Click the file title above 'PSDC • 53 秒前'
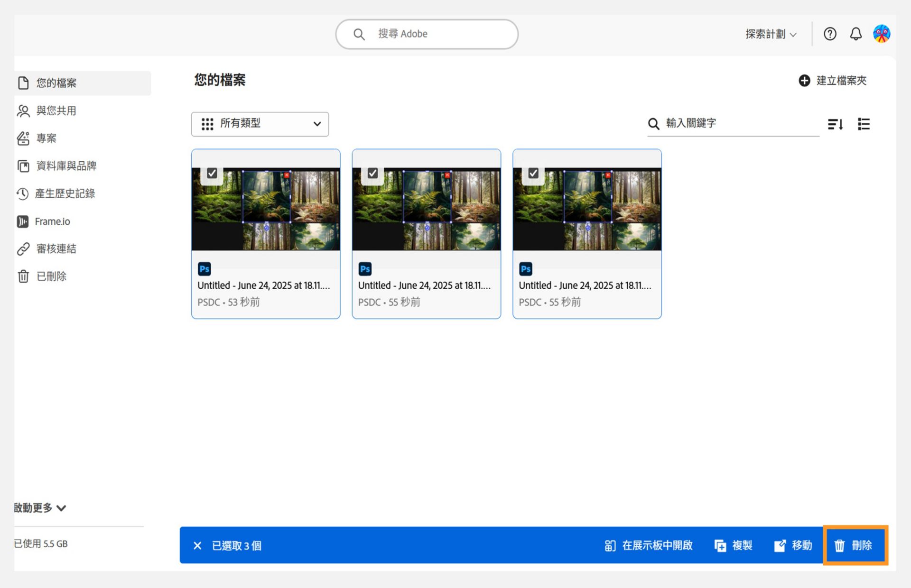The image size is (911, 588). [x=264, y=285]
